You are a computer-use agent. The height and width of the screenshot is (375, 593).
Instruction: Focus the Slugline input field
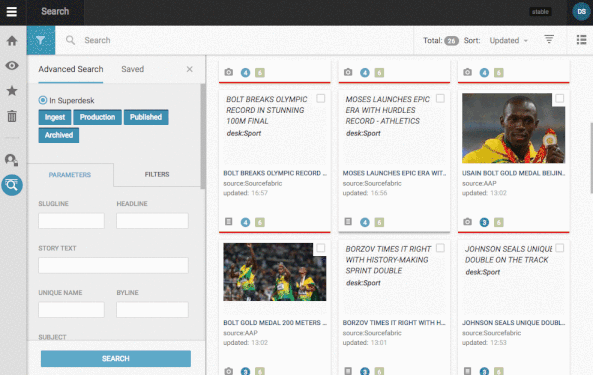pos(71,221)
